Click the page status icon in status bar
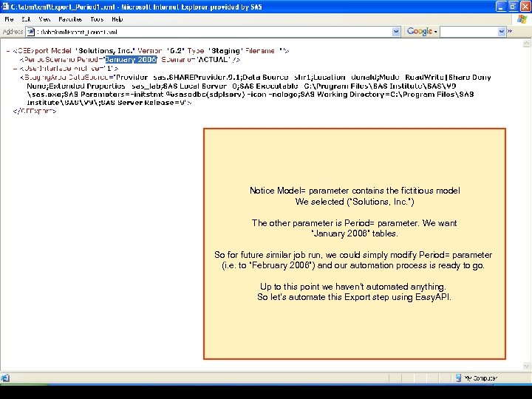The height and width of the screenshot is (399, 532). point(5,378)
